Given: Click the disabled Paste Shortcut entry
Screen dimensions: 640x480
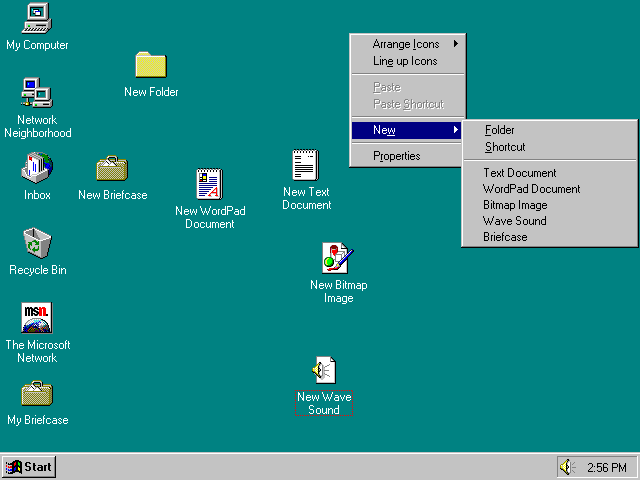Looking at the screenshot, I should (x=408, y=104).
